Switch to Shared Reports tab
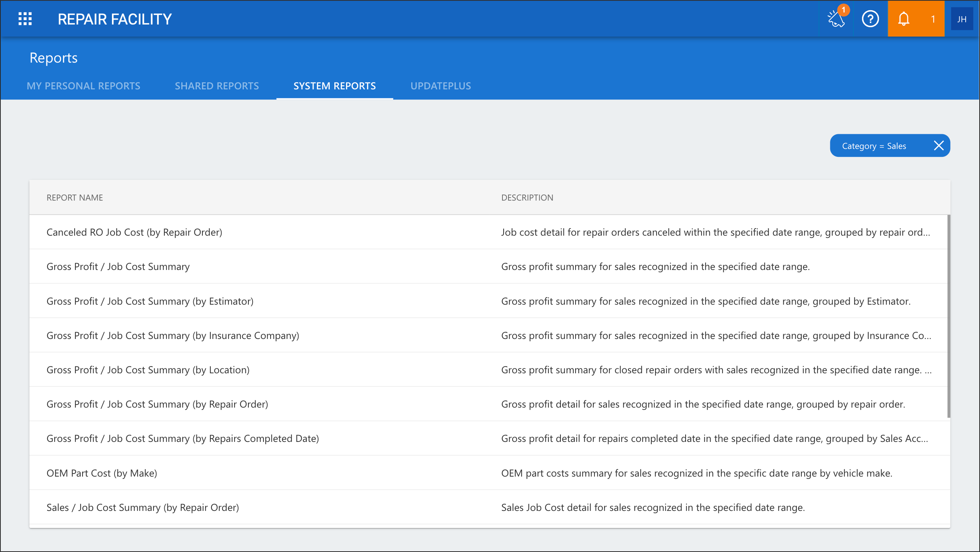Screen dimensions: 980x552 click(x=217, y=86)
